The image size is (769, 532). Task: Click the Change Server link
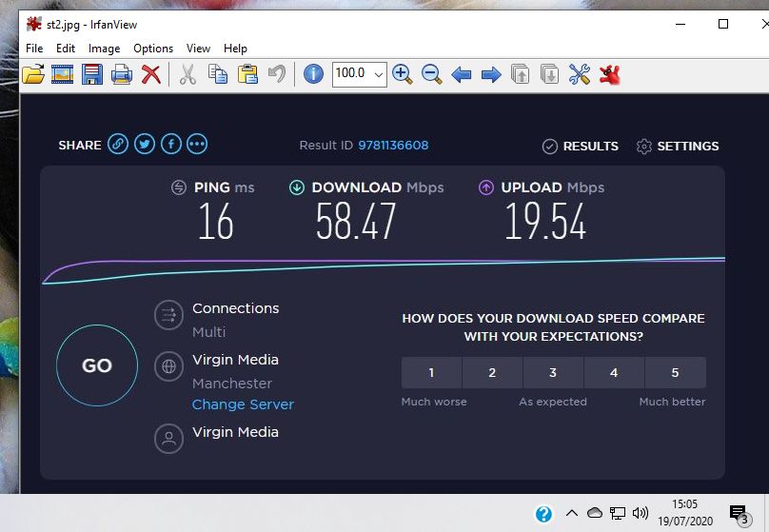[243, 404]
